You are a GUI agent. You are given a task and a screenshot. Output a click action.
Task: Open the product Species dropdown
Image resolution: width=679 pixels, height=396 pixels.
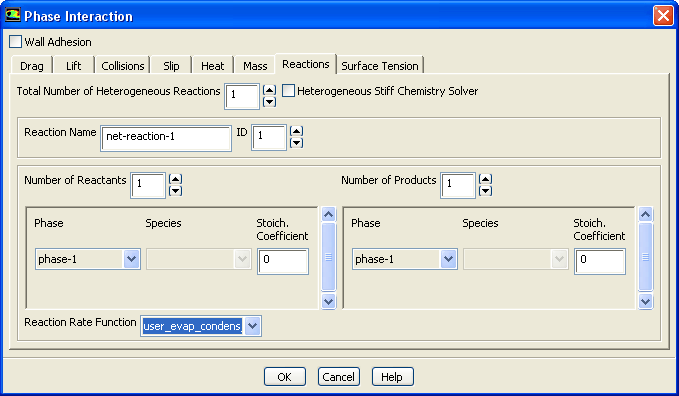point(516,259)
